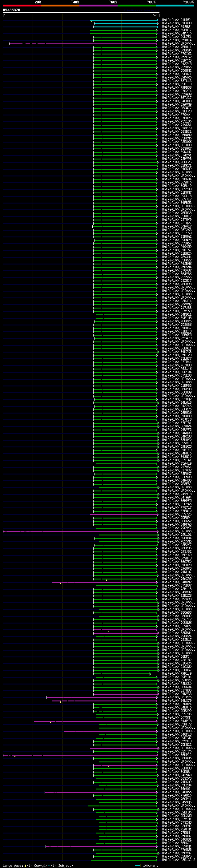This screenshot has height=868, width=197.
Task: Select hit label UniRef100_Q29K01
Action: (176, 846)
